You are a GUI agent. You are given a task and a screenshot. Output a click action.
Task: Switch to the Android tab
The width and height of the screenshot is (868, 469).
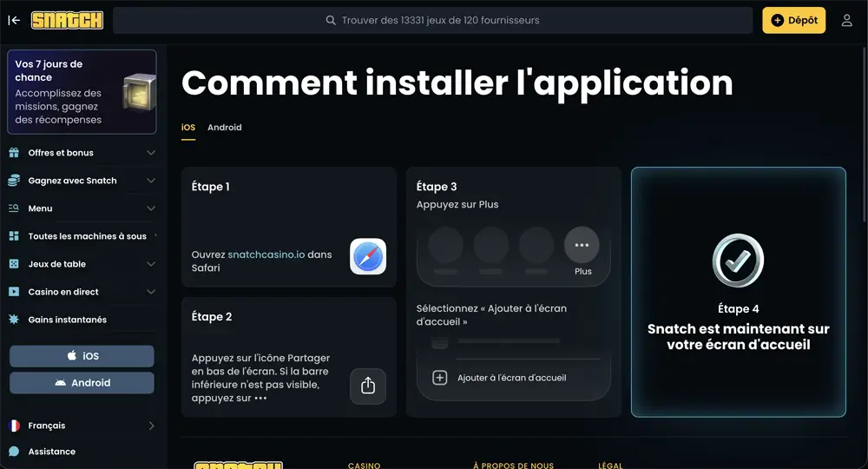tap(225, 128)
